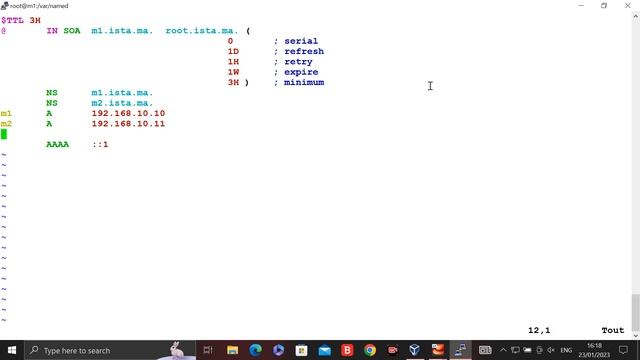Click 'm2.ista.ma.' in the NS record
The height and width of the screenshot is (360, 640).
pos(122,103)
